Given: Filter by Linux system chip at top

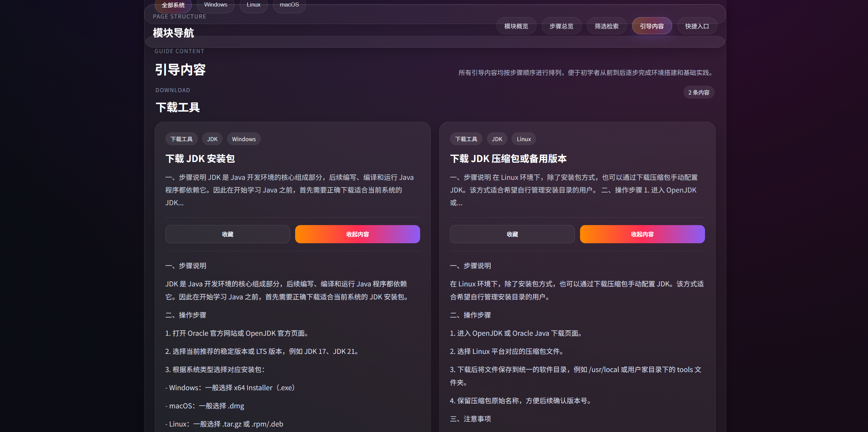Looking at the screenshot, I should (x=254, y=5).
